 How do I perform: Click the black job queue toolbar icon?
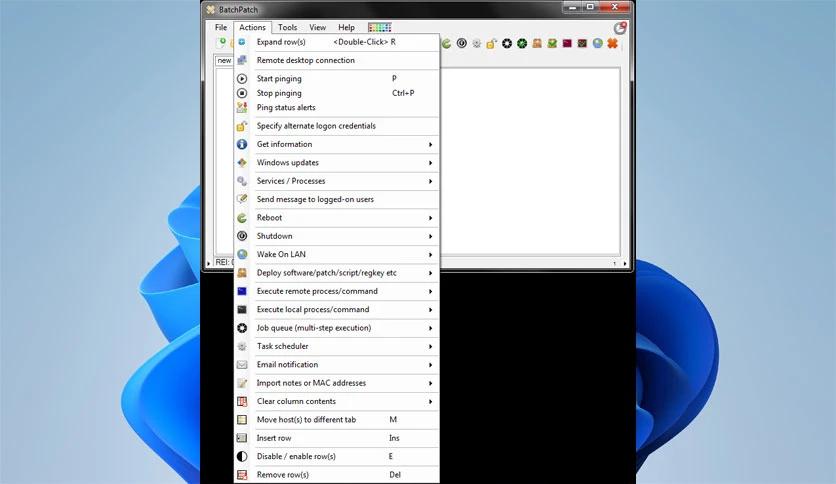point(507,44)
